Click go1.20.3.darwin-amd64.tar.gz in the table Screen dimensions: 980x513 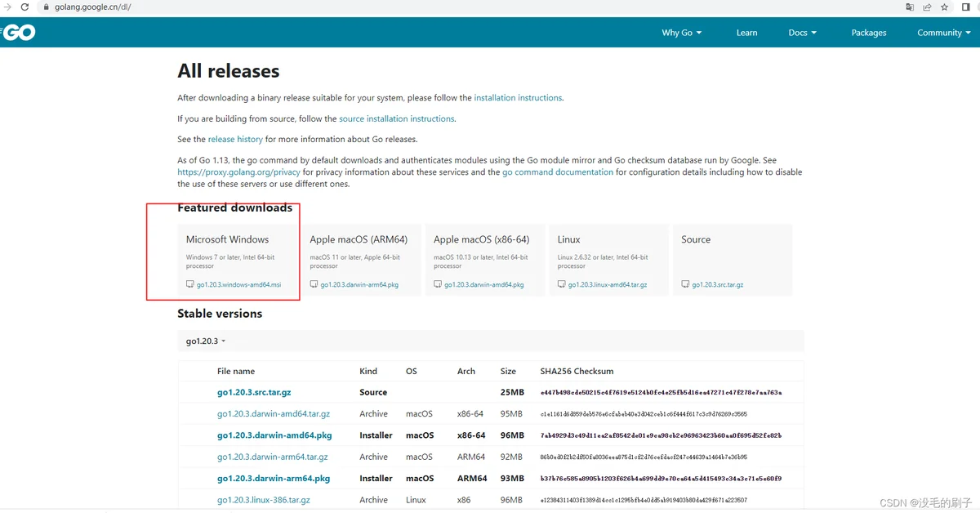pos(274,414)
